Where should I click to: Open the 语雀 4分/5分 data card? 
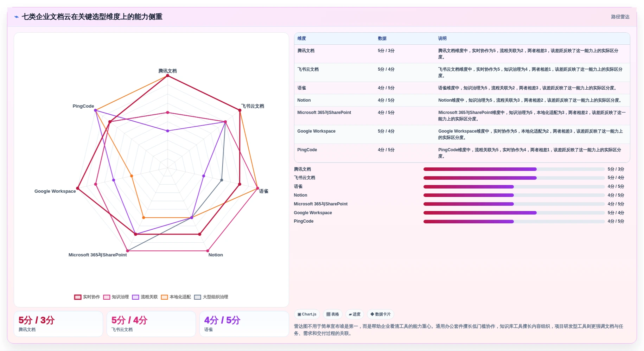pyautogui.click(x=244, y=324)
